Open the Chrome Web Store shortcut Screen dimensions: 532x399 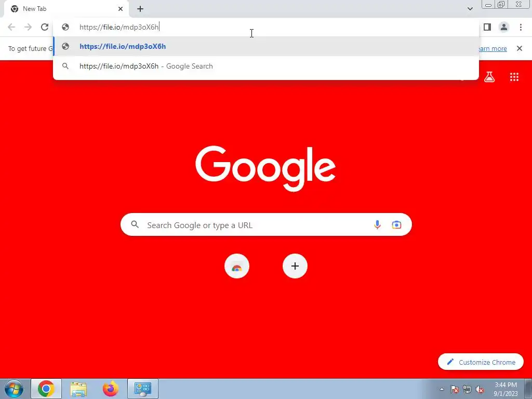(237, 266)
